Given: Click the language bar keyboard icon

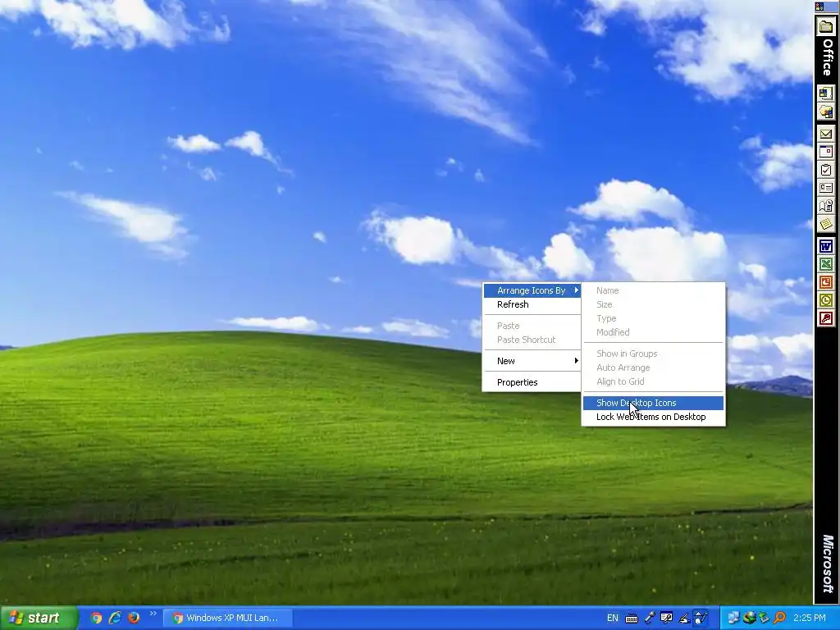Looking at the screenshot, I should (x=631, y=619).
